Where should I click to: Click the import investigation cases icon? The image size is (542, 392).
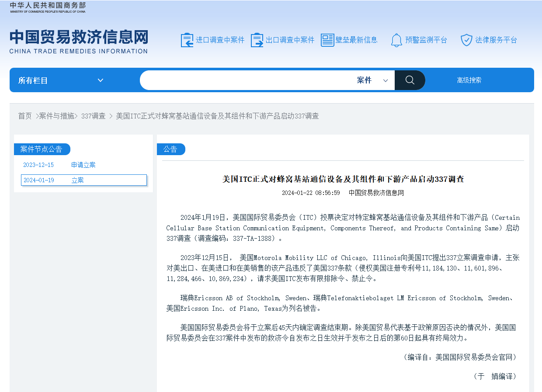click(187, 40)
